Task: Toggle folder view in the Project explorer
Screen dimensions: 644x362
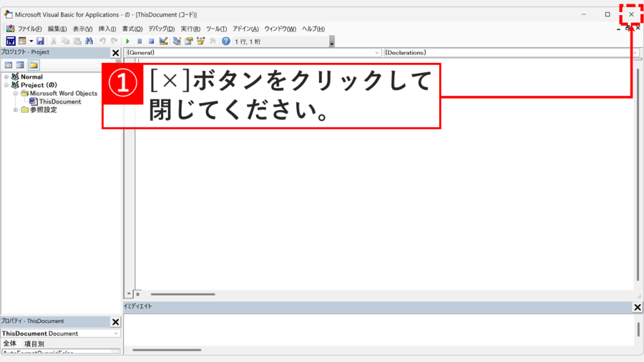Action: pos(33,64)
